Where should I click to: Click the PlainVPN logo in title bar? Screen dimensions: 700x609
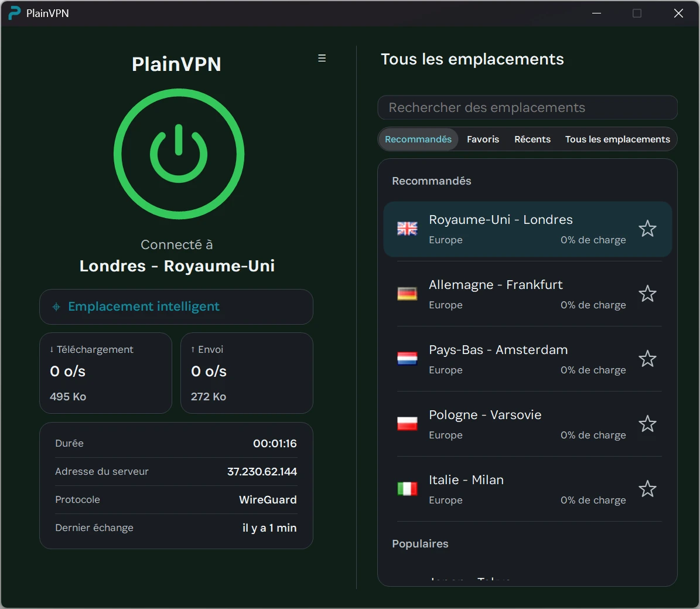pos(14,13)
